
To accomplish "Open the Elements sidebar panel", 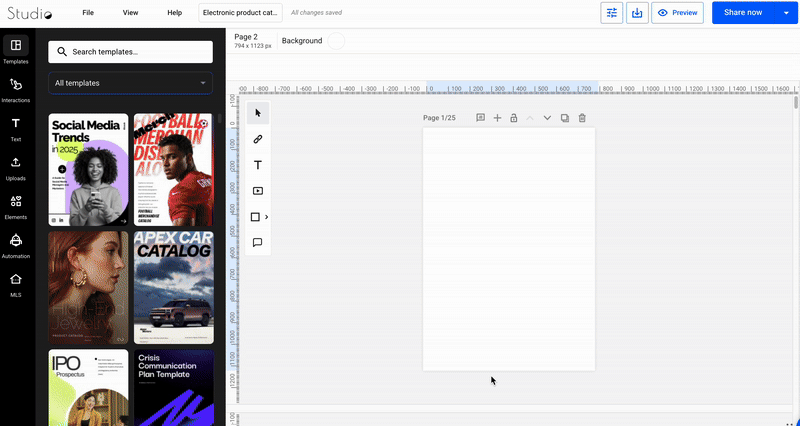I will [16, 207].
